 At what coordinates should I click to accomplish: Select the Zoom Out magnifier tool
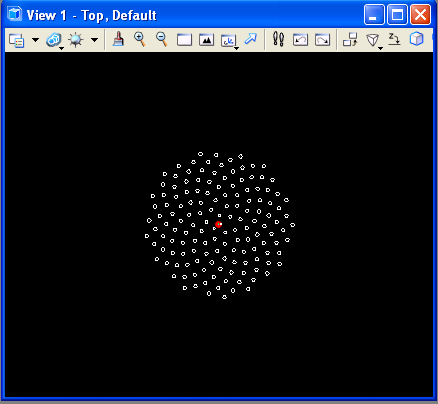[x=162, y=39]
